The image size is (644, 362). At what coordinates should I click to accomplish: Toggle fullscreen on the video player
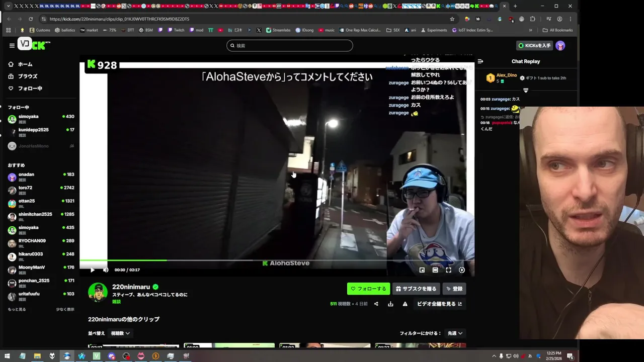(448, 270)
